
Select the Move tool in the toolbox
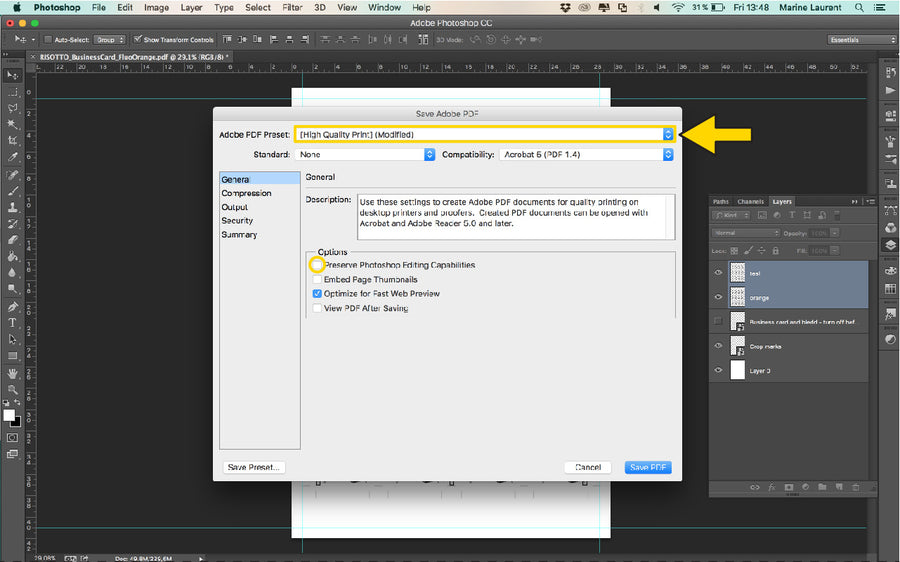point(12,75)
